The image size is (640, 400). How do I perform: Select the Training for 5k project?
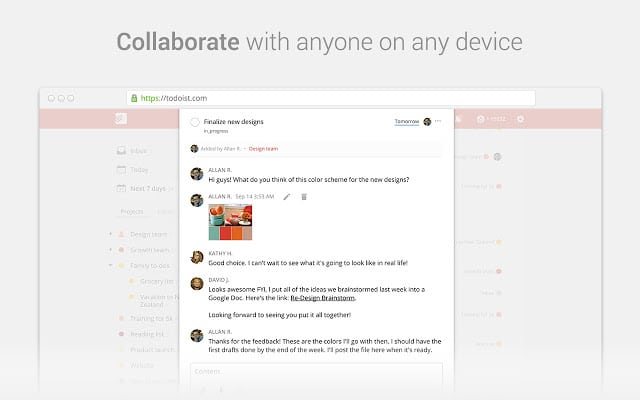pyautogui.click(x=151, y=318)
